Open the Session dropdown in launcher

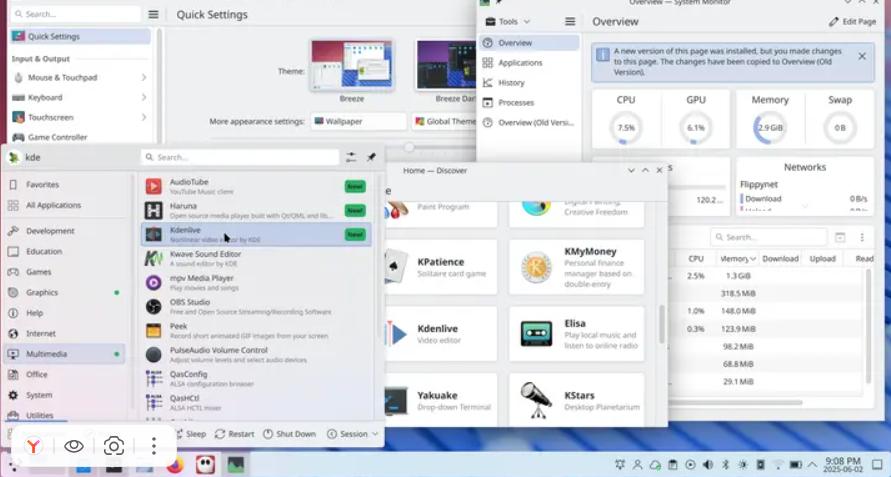[x=352, y=434]
